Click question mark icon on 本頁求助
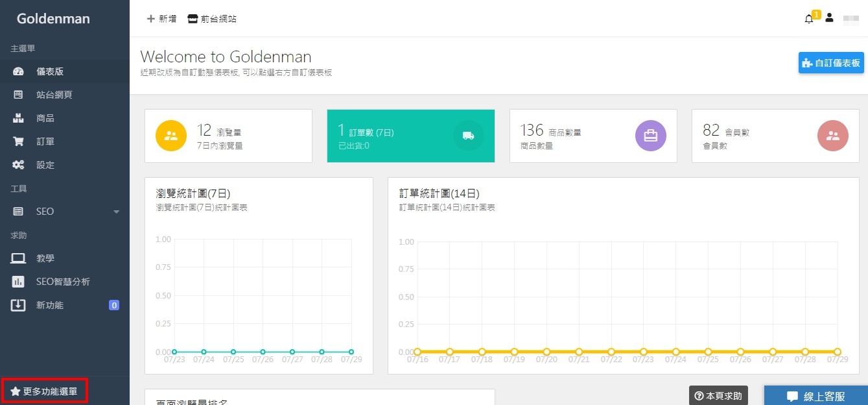The width and height of the screenshot is (868, 405). click(x=699, y=396)
